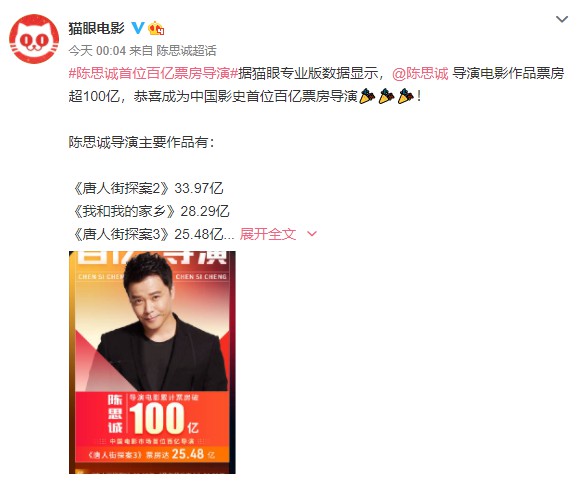The height and width of the screenshot is (483, 583).
Task: Click the crown membership icon
Action: click(x=156, y=28)
